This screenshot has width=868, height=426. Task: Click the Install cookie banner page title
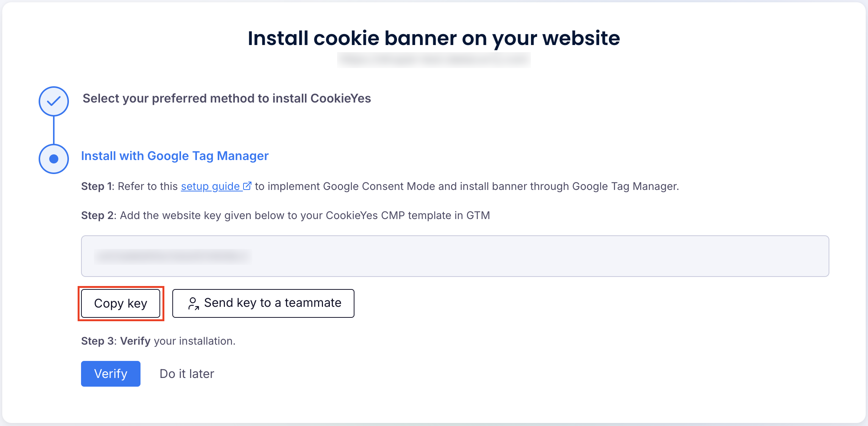pos(434,38)
